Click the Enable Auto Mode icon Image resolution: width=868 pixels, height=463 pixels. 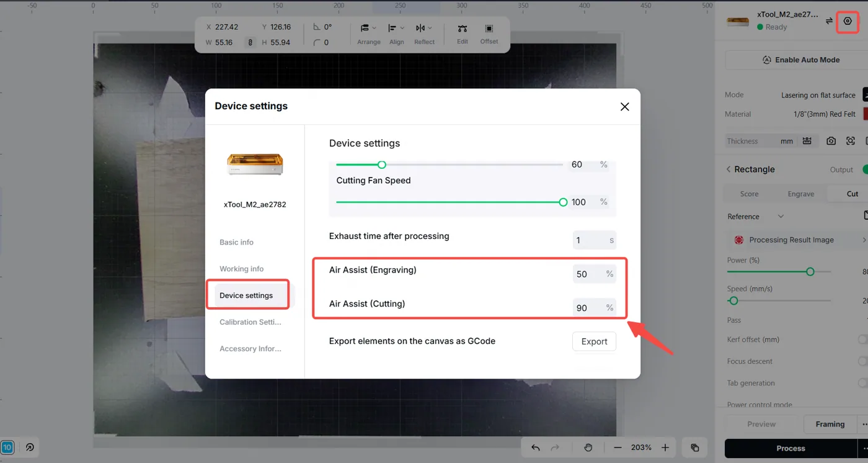(766, 60)
